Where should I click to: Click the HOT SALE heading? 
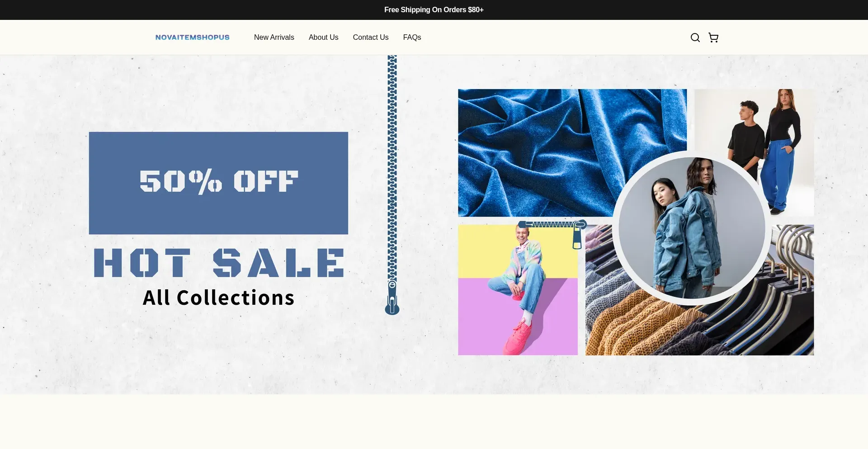coord(219,263)
